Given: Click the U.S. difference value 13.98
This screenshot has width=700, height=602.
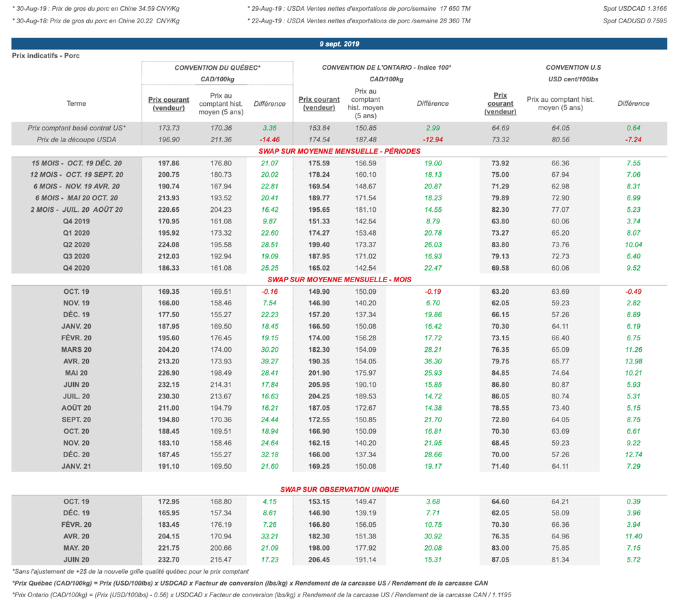Looking at the screenshot, I should (x=633, y=361).
